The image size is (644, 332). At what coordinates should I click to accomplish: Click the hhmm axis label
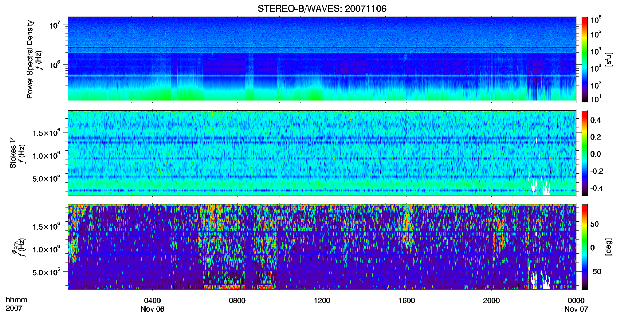17,300
